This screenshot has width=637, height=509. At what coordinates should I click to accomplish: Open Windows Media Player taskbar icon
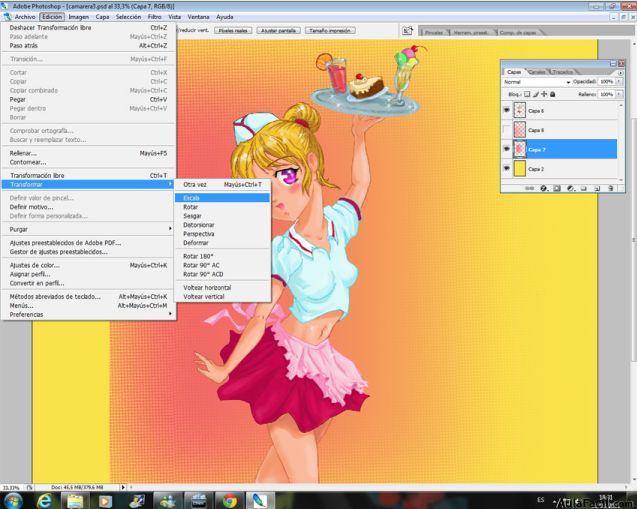[x=106, y=501]
